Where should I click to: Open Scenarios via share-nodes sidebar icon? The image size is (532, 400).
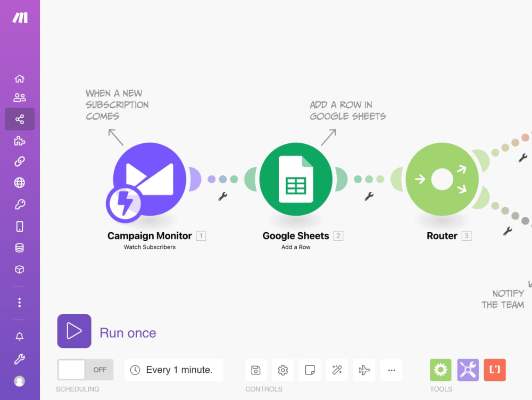20,119
